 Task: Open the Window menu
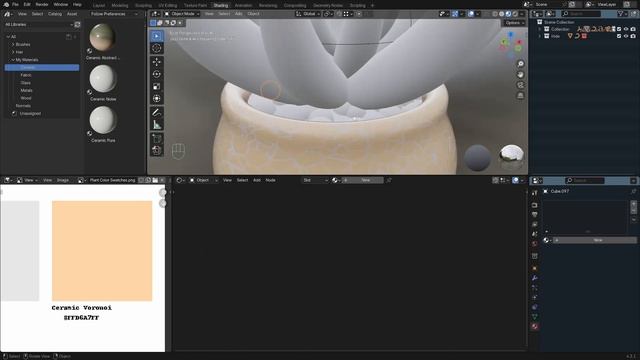coord(61,4)
